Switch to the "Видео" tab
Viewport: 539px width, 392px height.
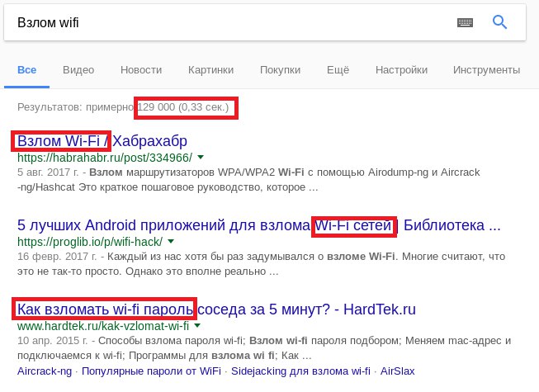(78, 70)
